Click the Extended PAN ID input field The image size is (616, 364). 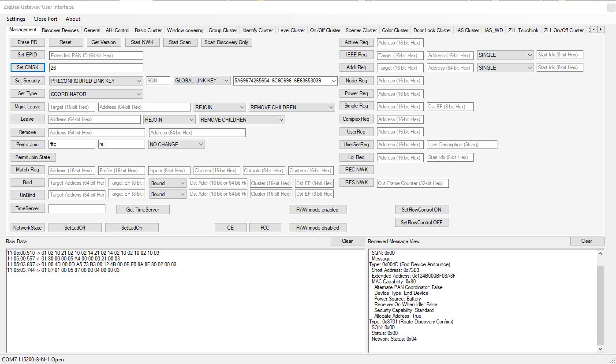(96, 56)
